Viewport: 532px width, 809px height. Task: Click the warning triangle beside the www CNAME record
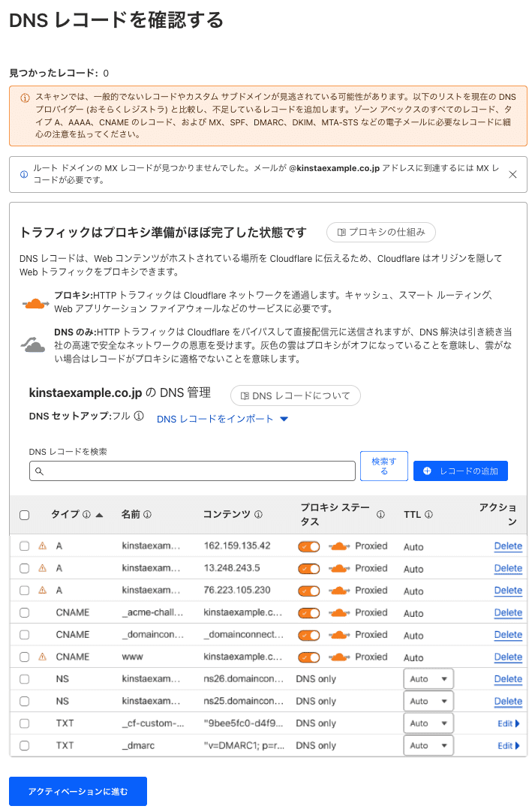41,657
